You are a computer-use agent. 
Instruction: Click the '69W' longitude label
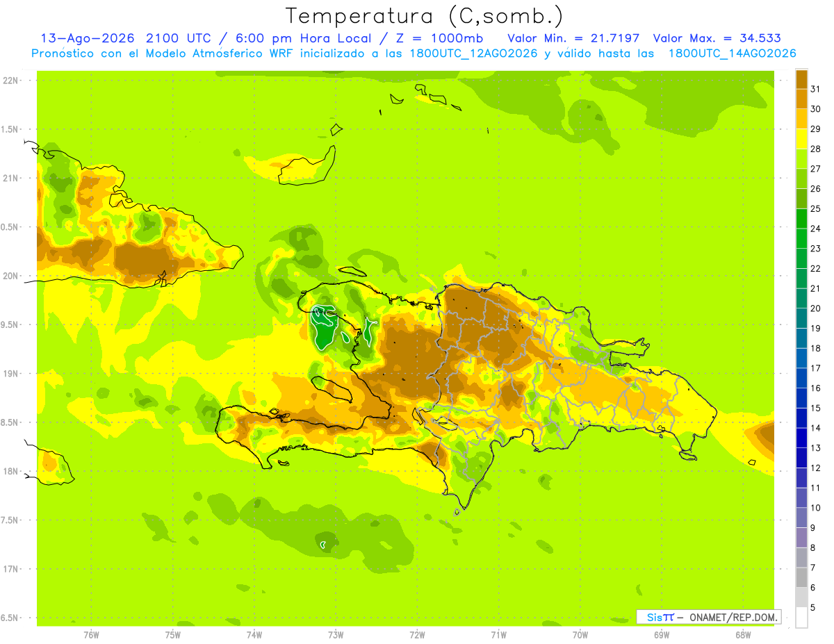pos(662,635)
